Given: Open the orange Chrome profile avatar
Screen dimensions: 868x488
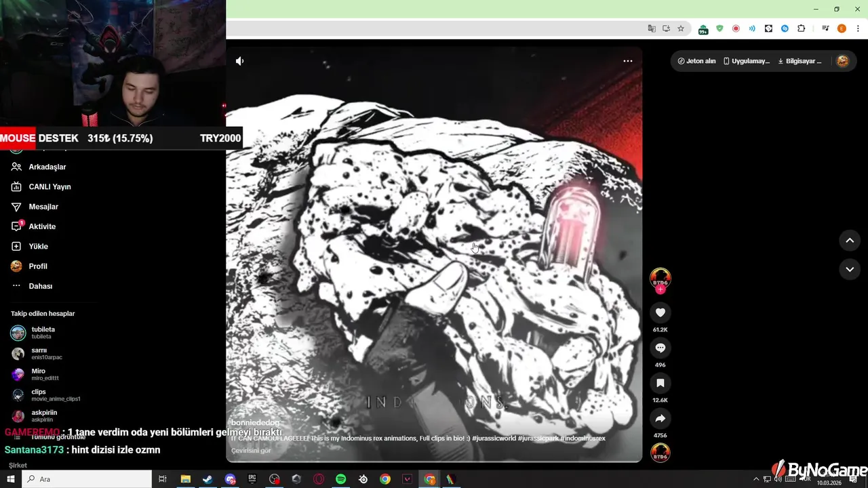Looking at the screenshot, I should [x=842, y=28].
